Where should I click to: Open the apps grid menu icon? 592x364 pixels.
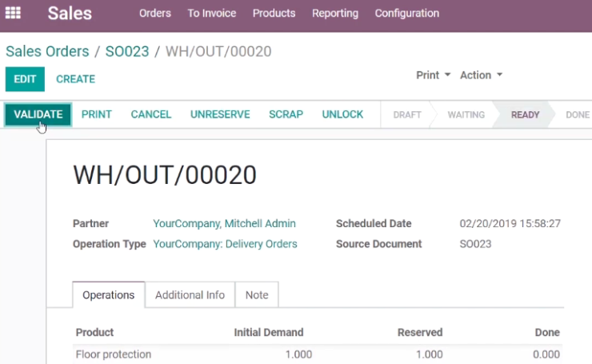click(13, 13)
